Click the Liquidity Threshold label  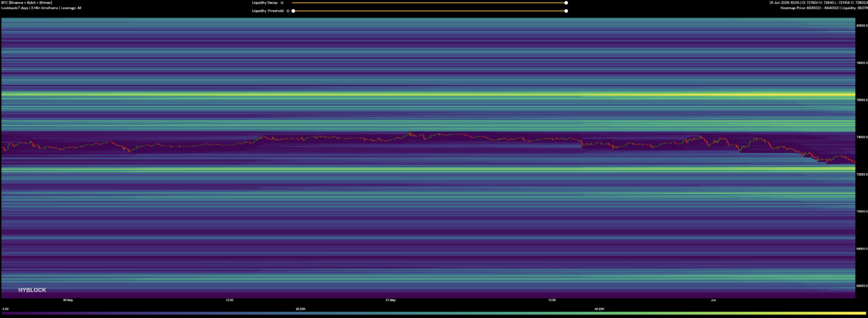pyautogui.click(x=268, y=11)
